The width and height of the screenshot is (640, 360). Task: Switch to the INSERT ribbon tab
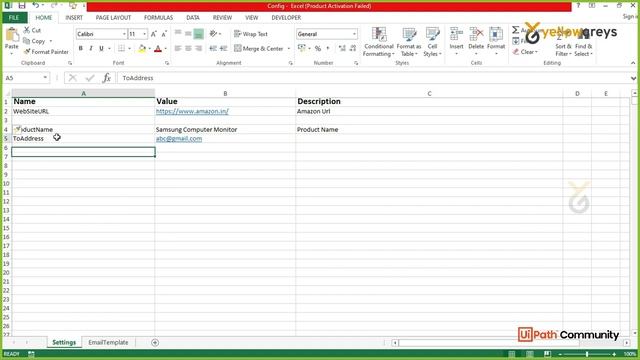click(x=74, y=18)
